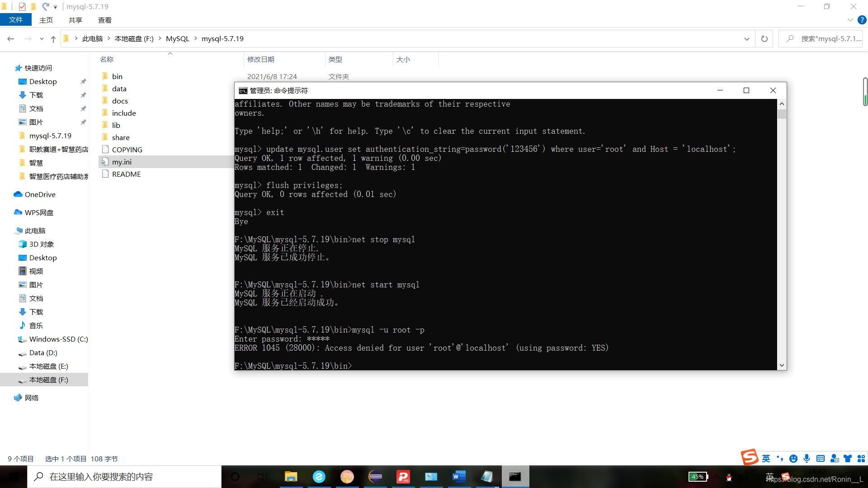This screenshot has width=868, height=488.
Task: Open the Explorer help icon
Action: [x=862, y=20]
